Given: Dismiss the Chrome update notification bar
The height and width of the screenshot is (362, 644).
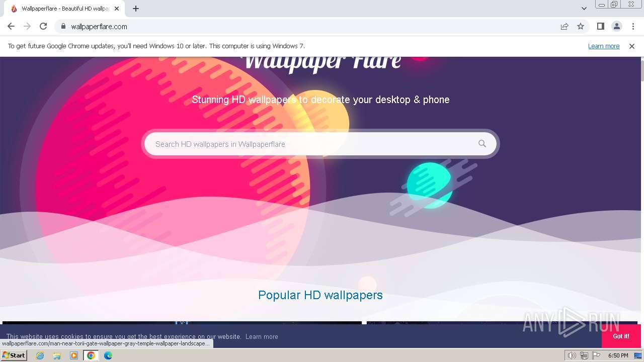Looking at the screenshot, I should [x=632, y=46].
